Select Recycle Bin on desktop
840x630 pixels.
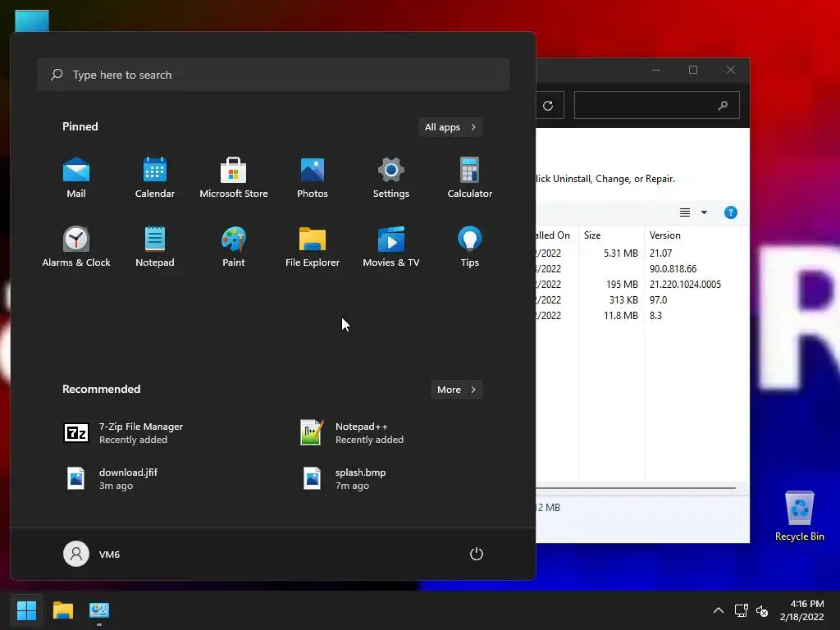pos(799,517)
